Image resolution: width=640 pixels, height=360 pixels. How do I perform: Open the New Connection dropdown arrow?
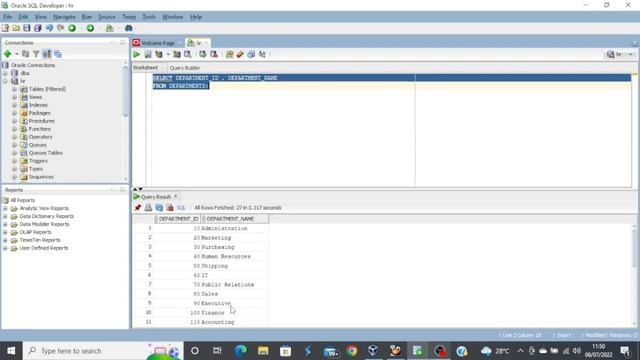coord(16,54)
